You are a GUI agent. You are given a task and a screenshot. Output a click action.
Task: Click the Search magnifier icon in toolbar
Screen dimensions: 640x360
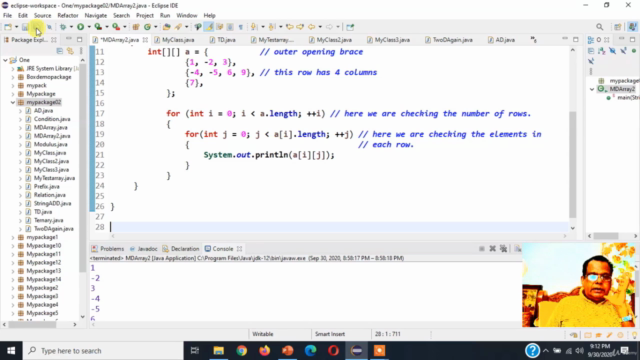pyautogui.click(x=599, y=27)
